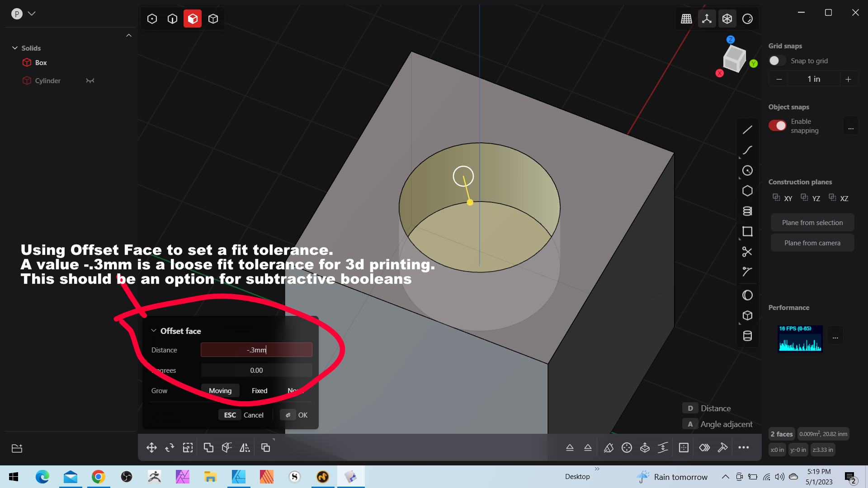Collapse the Offset face panel
868x488 pixels.
154,331
